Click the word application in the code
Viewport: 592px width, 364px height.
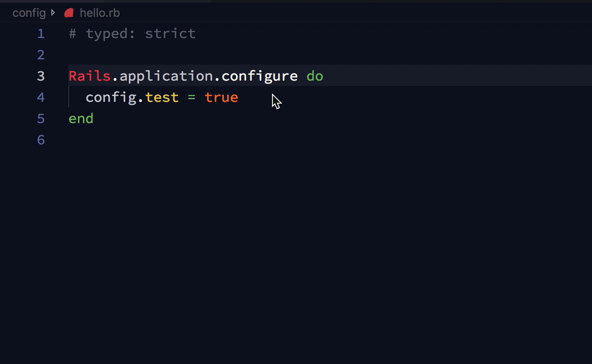pos(166,76)
